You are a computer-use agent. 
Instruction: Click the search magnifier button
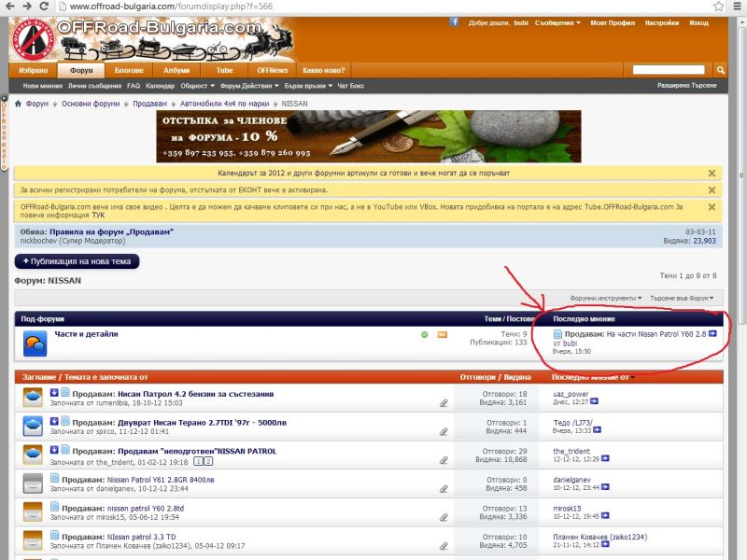pos(720,70)
